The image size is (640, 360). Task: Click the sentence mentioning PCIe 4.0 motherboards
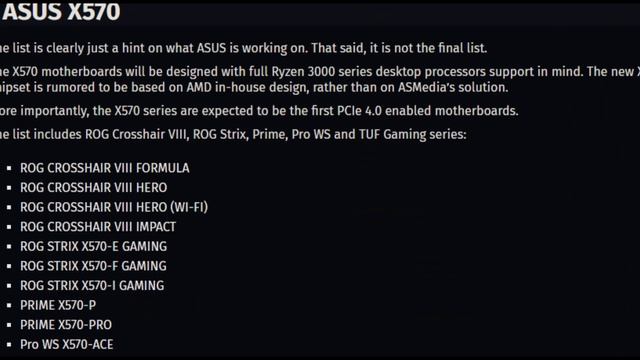259,111
